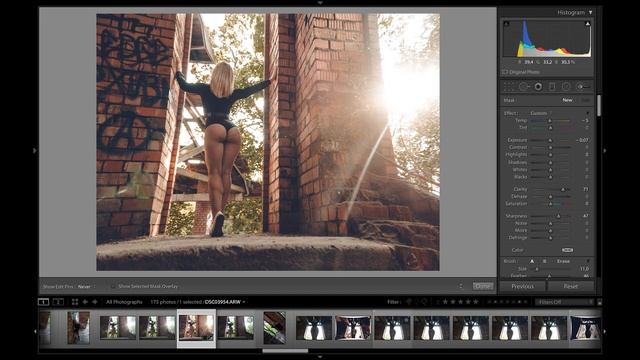Collapse the Effect sliders disclosure triangle

[x=588, y=113]
